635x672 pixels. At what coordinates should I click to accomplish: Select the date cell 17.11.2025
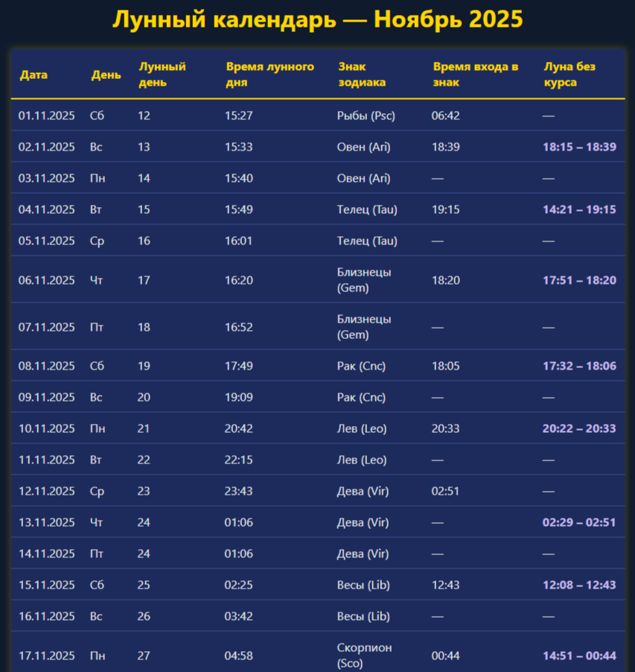47,656
